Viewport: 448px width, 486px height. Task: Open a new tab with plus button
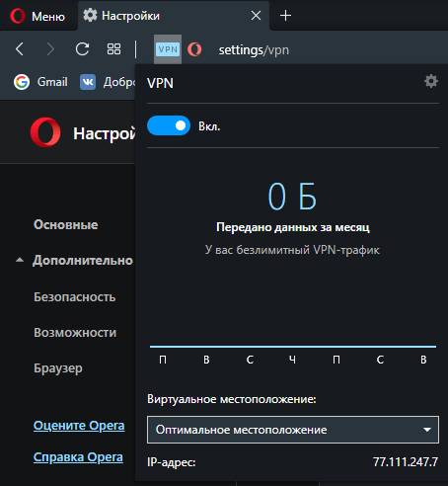pos(285,16)
